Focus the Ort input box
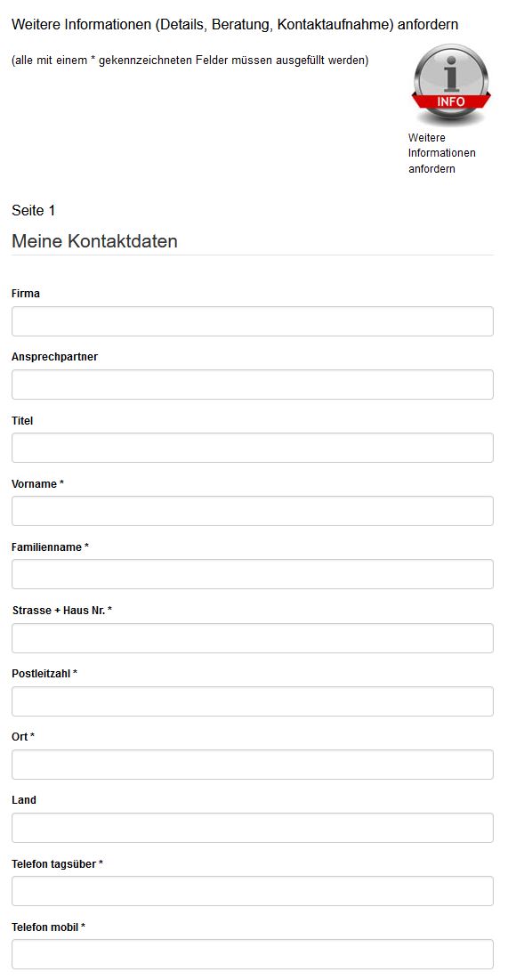 [253, 765]
